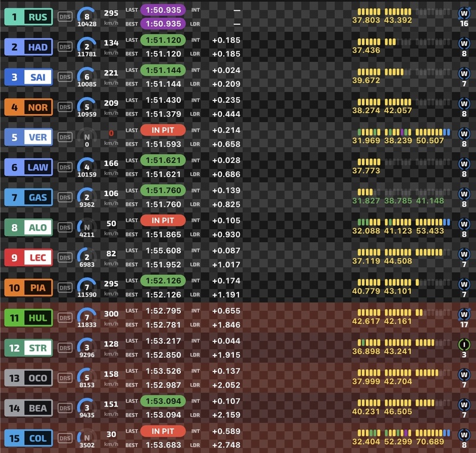Click sector time 39.672 for SAI
476x453 pixels.
[366, 80]
